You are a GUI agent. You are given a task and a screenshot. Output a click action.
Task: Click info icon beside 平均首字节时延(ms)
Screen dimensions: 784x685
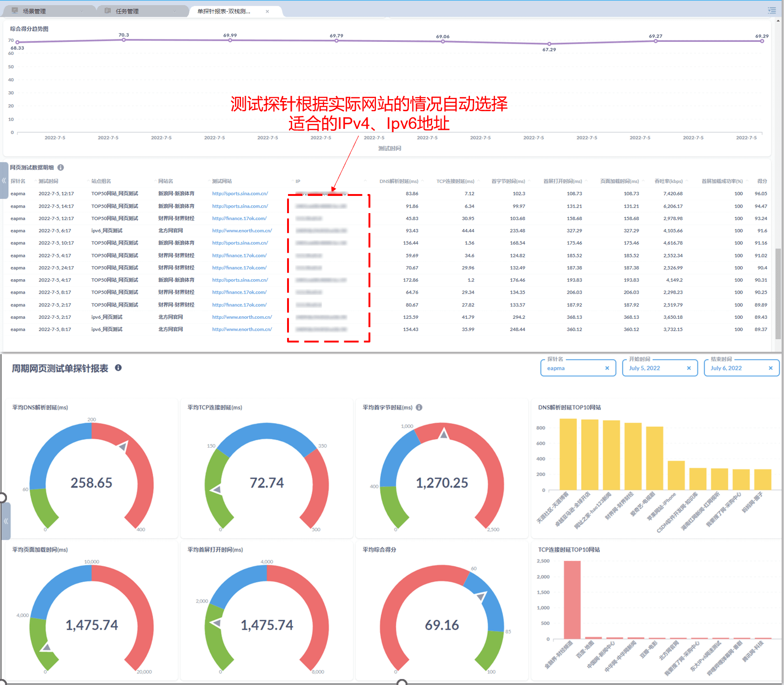pos(419,407)
